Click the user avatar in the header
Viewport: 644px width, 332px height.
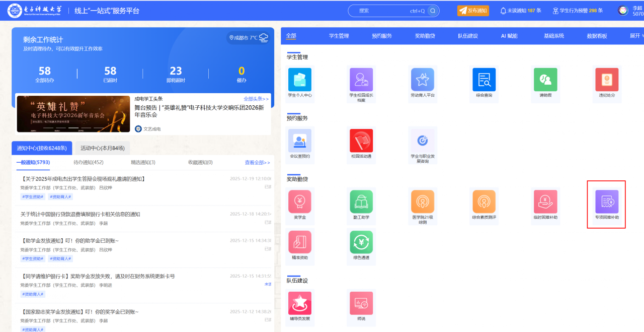coord(623,11)
